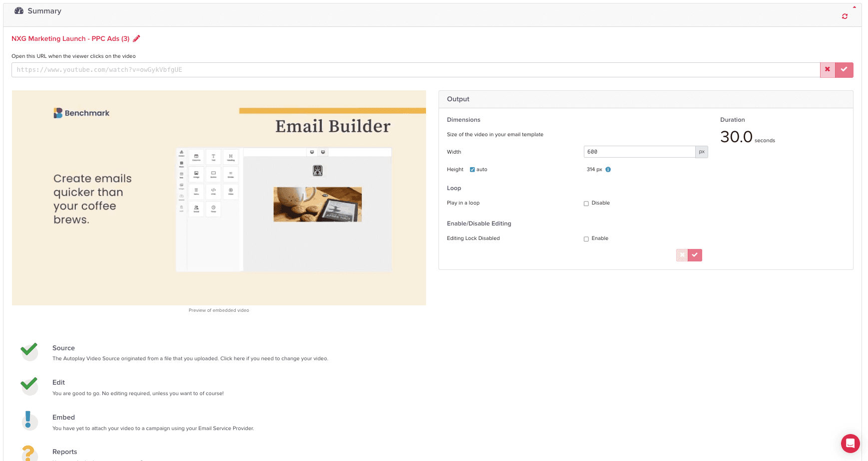Confirm the click URL with checkmark button
This screenshot has width=868, height=461.
844,70
